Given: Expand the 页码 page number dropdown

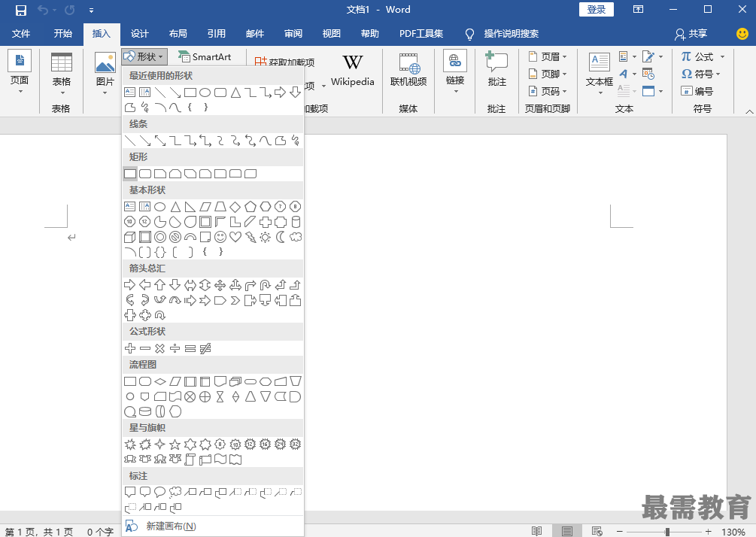Looking at the screenshot, I should coord(548,91).
